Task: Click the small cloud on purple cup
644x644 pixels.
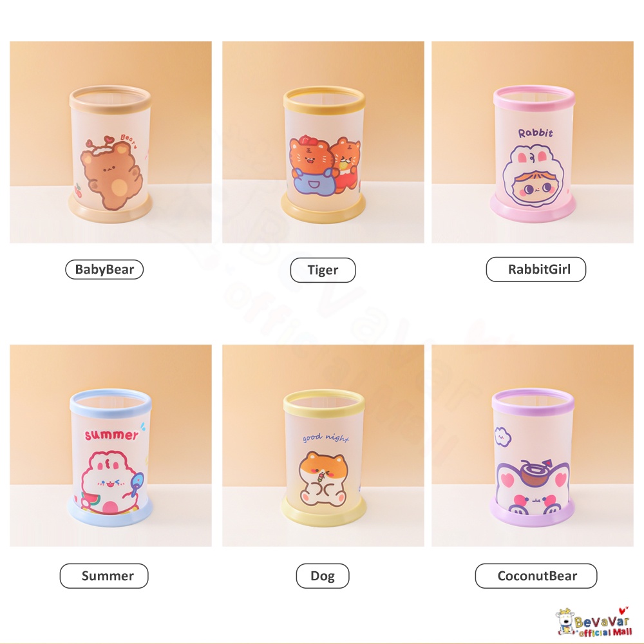Action: coord(503,437)
